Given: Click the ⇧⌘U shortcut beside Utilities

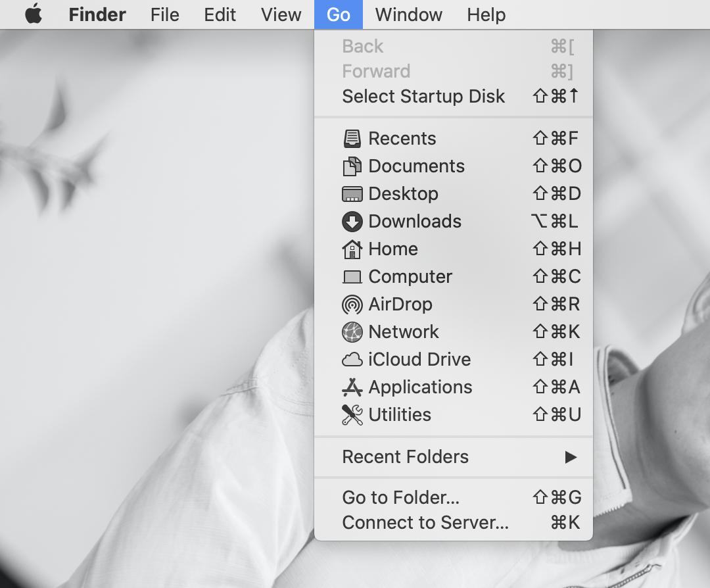Looking at the screenshot, I should 557,415.
